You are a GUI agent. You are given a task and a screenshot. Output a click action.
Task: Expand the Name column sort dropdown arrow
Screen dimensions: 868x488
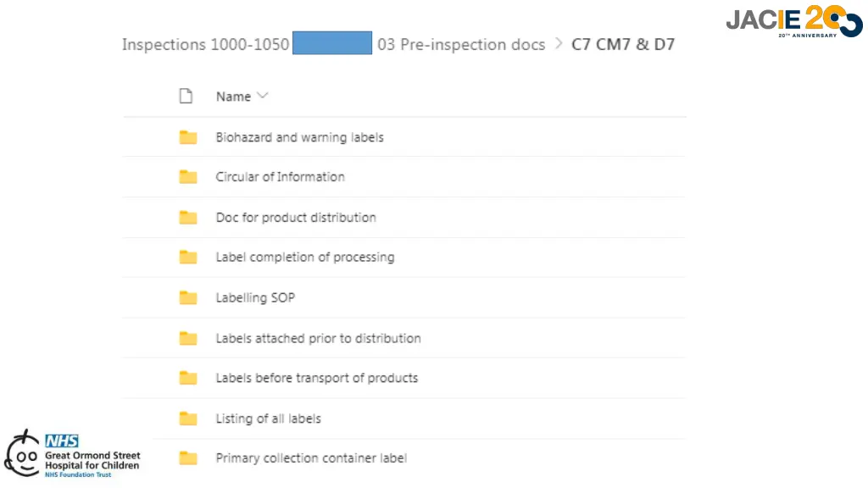(263, 96)
